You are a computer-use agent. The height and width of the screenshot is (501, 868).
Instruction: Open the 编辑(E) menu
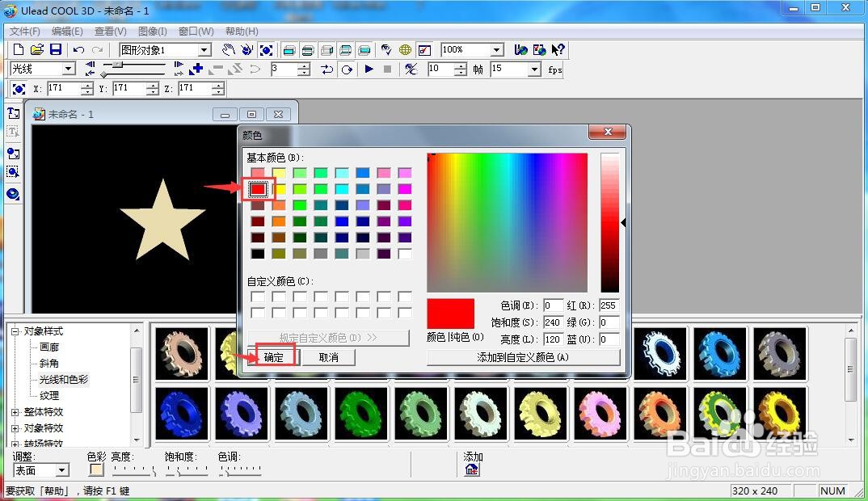point(67,31)
